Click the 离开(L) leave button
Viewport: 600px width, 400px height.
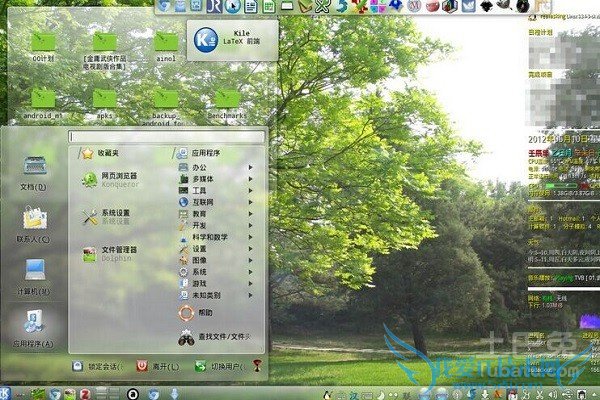pos(158,366)
